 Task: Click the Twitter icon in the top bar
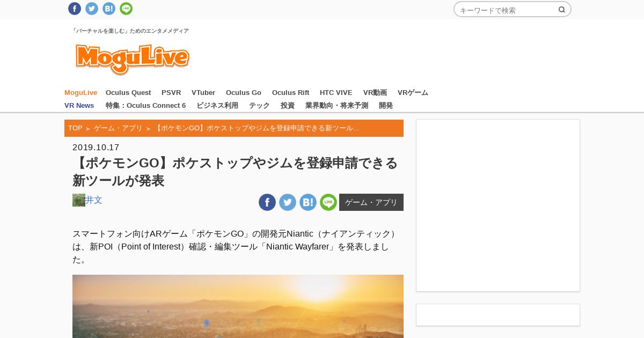click(x=92, y=9)
